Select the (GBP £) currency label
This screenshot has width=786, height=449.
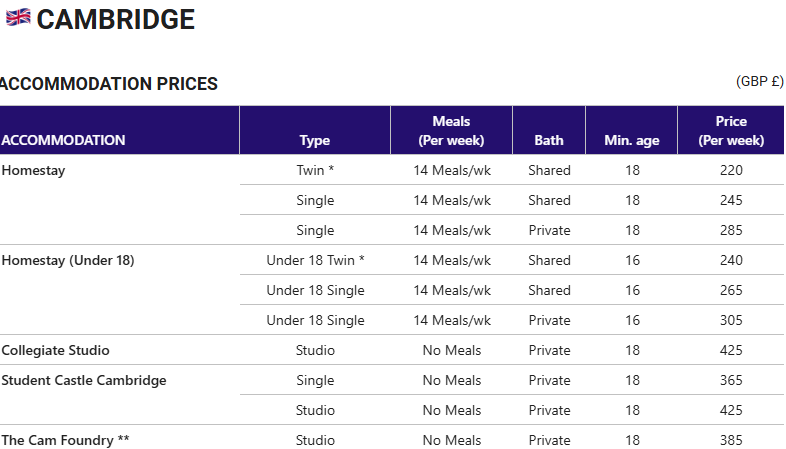pyautogui.click(x=759, y=81)
